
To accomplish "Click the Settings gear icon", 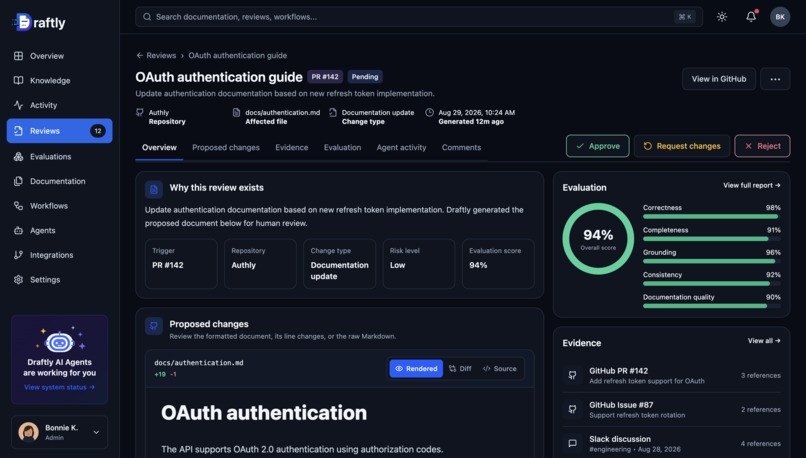I will tap(19, 280).
